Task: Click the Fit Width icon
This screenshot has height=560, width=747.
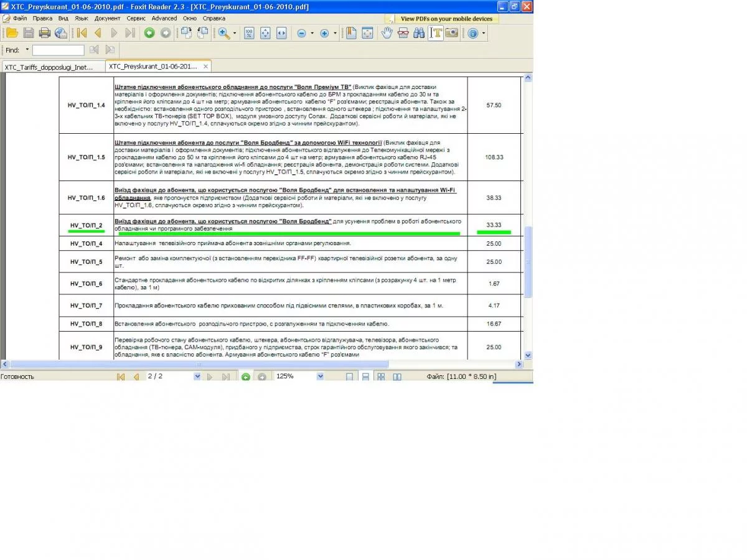Action: point(281,33)
